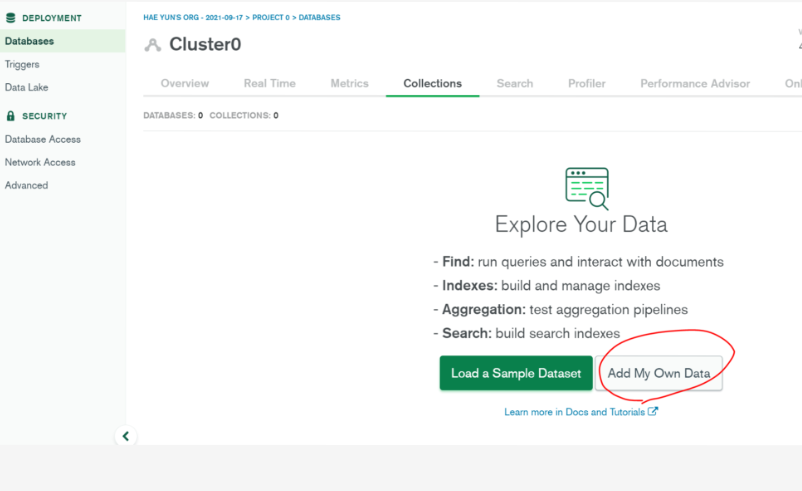Collapse the sidebar with the chevron button
The width and height of the screenshot is (802, 491).
click(x=126, y=436)
